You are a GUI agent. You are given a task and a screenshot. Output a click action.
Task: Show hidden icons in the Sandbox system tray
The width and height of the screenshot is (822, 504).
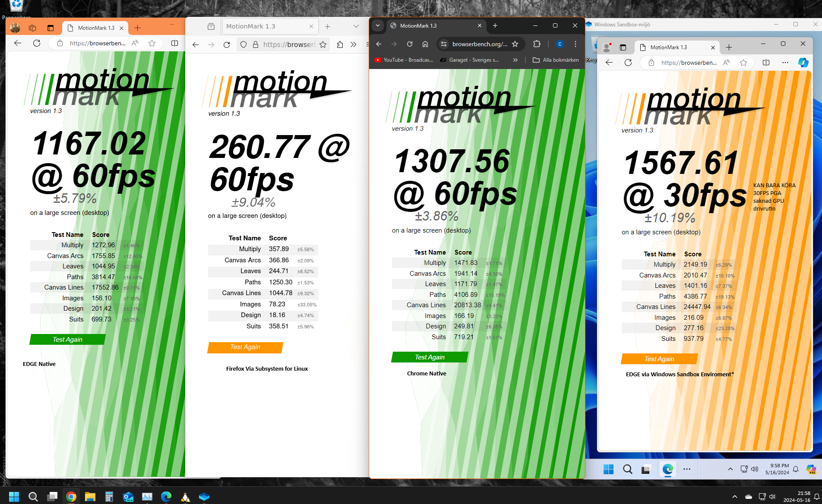pyautogui.click(x=730, y=469)
